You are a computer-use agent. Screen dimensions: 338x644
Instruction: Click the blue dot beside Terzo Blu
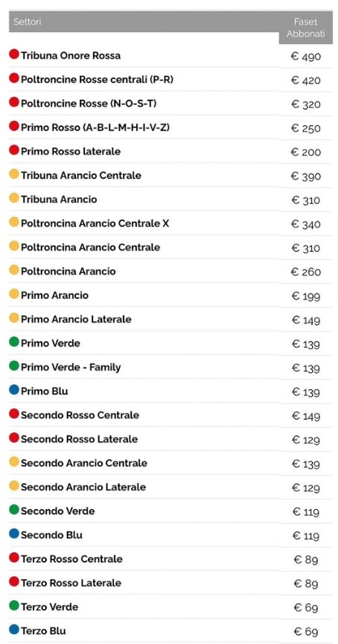(x=14, y=630)
